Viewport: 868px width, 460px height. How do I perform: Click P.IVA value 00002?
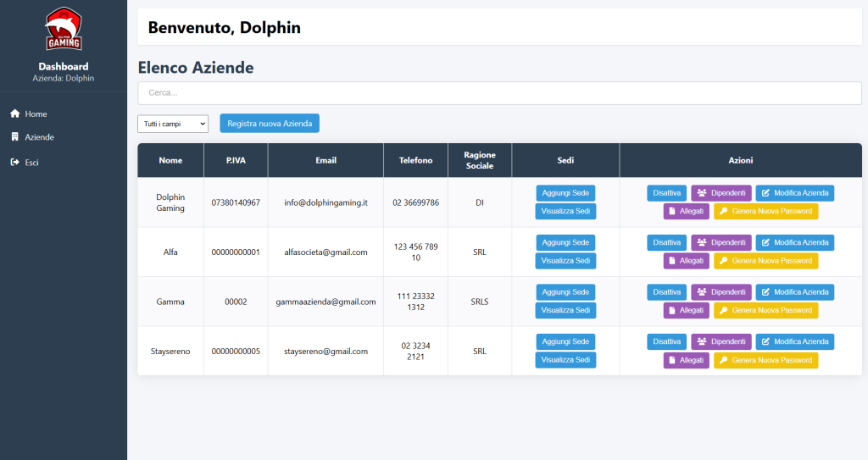[x=236, y=302]
